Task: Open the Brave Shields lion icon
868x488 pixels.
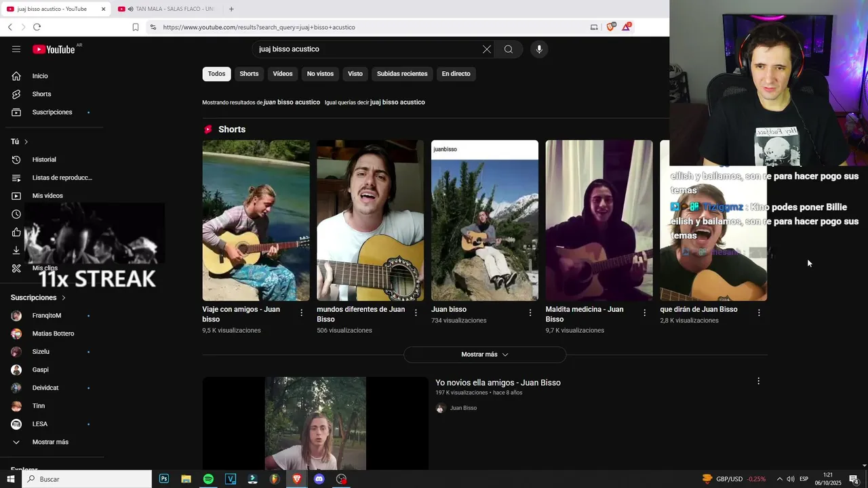Action: pos(611,27)
